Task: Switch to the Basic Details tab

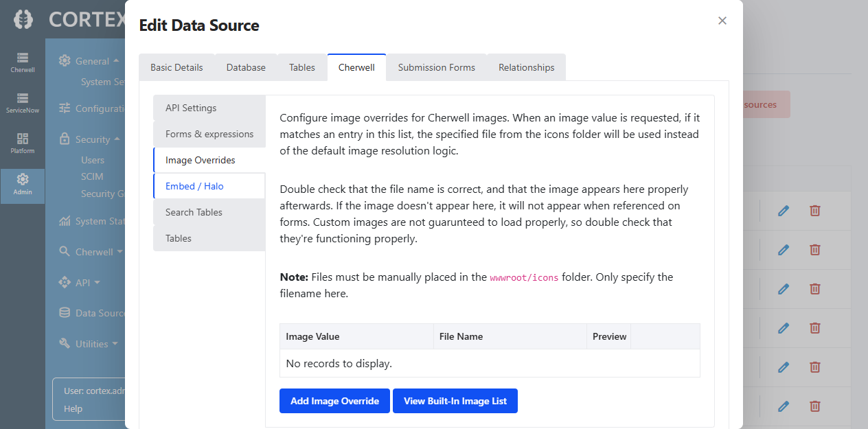Action: [176, 67]
